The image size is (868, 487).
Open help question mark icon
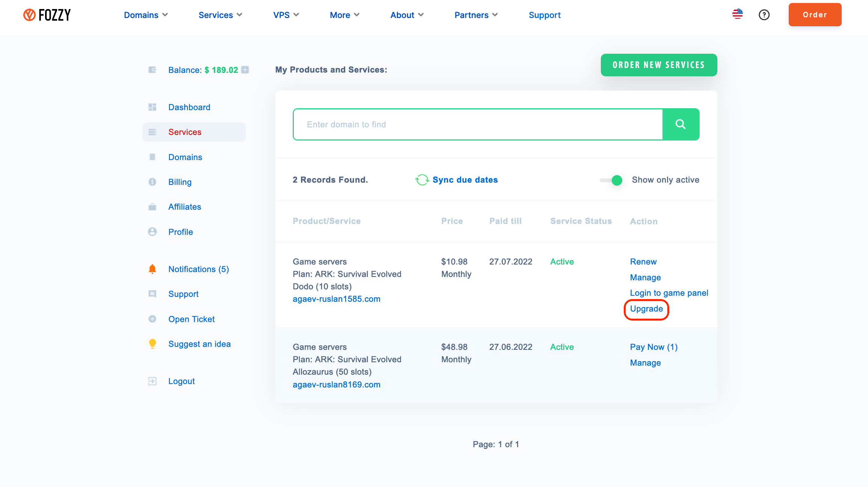[x=764, y=15]
